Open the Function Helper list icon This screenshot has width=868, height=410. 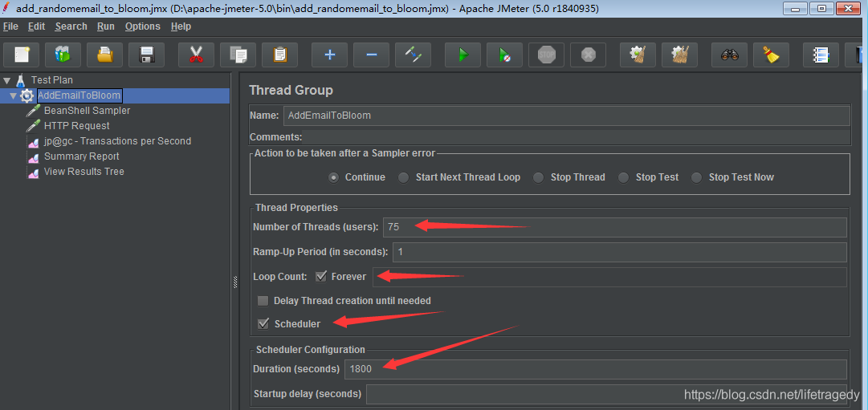[x=821, y=55]
